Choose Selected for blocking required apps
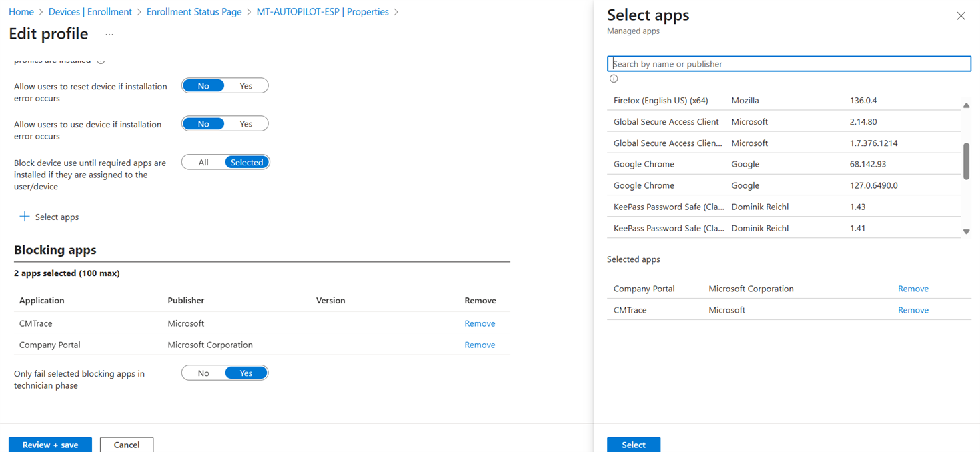The height and width of the screenshot is (452, 980). (x=247, y=162)
